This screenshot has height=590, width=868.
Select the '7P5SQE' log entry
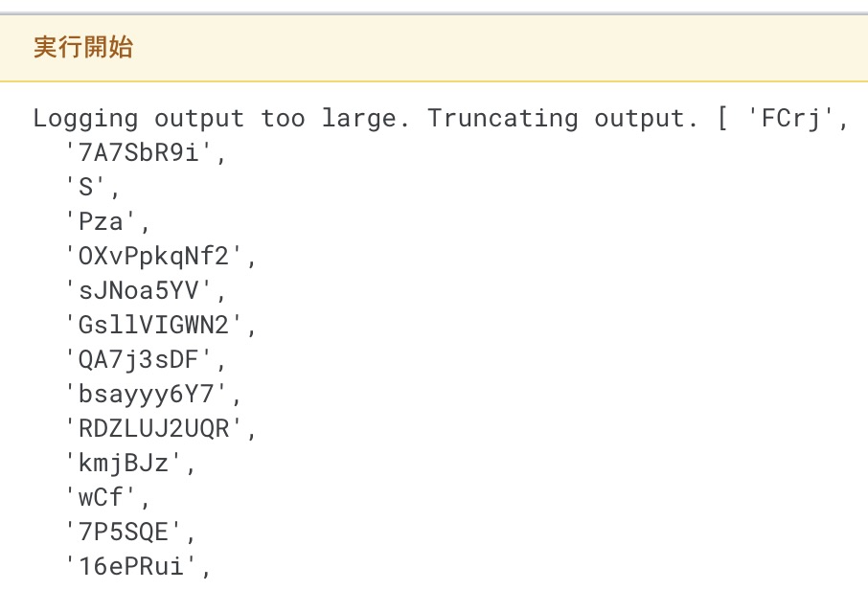123,532
